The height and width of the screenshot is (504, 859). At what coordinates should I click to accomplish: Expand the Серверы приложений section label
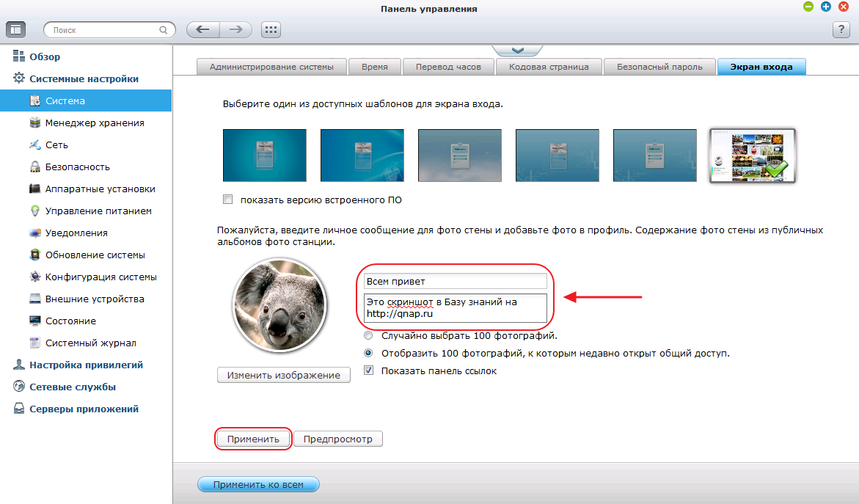84,409
